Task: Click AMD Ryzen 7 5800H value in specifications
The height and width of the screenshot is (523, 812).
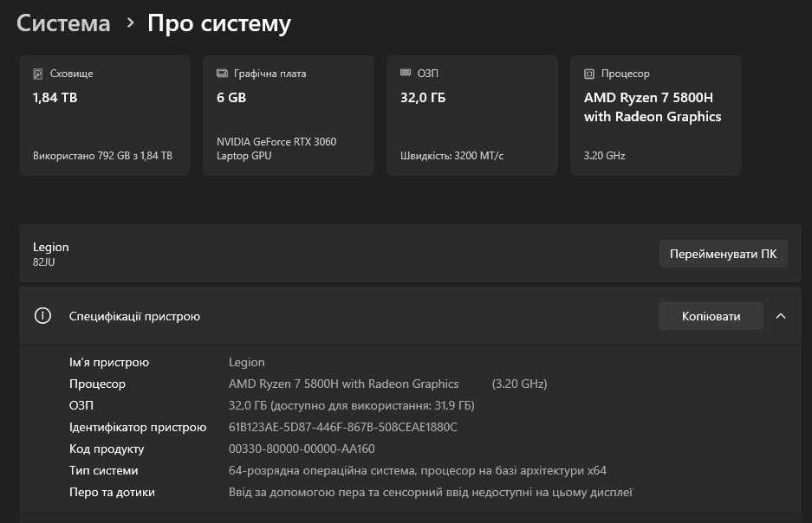Action: [344, 384]
